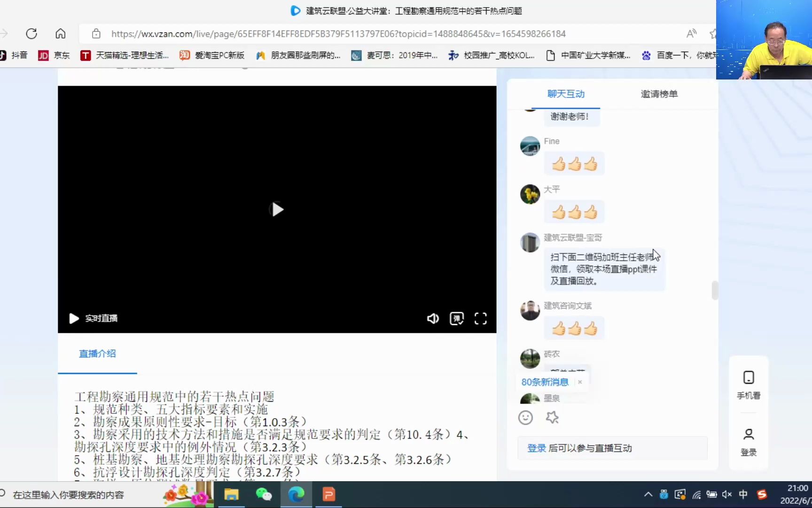812x508 pixels.
Task: Play the video with center play button
Action: pos(277,209)
